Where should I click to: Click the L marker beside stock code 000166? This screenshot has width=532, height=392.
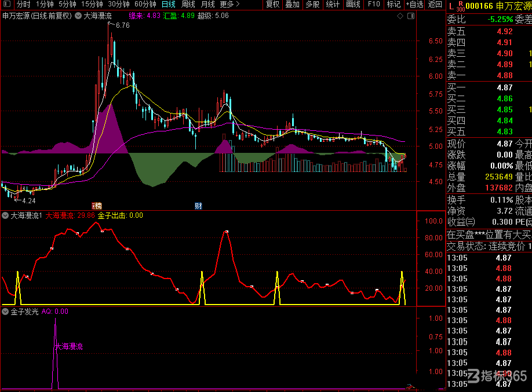coord(451,6)
